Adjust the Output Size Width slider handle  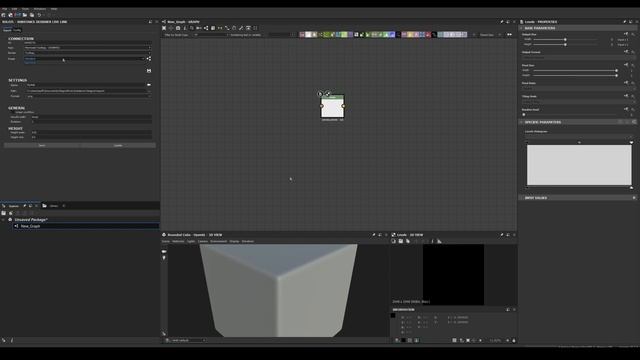tap(565, 40)
